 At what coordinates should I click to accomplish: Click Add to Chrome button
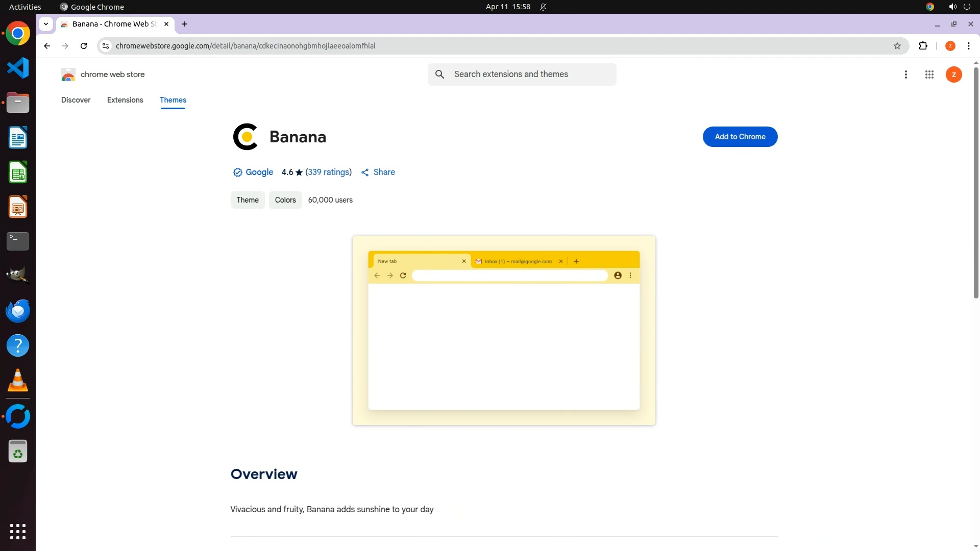(x=740, y=137)
